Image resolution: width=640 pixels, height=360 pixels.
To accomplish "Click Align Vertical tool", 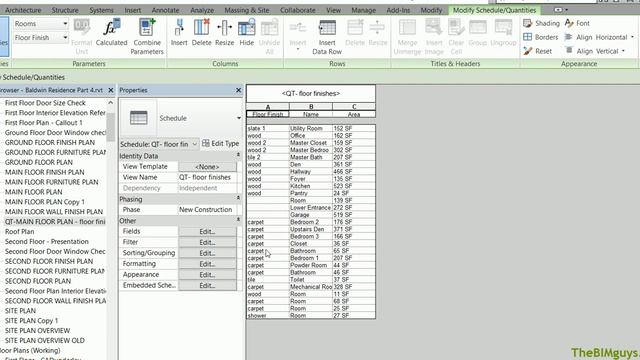I will (591, 51).
